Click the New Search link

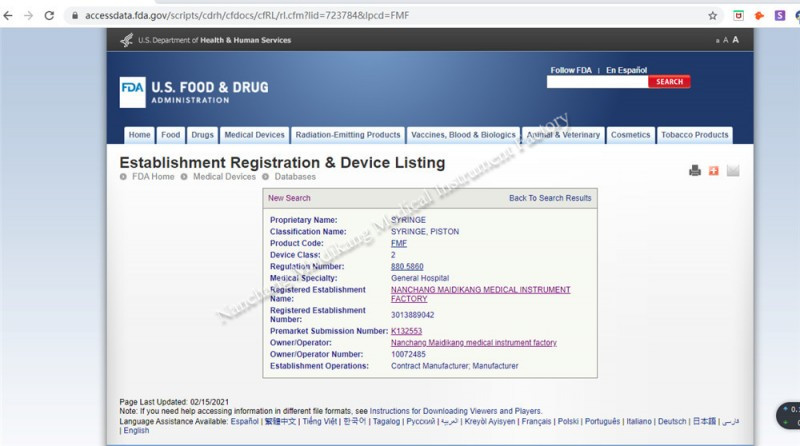click(x=289, y=198)
